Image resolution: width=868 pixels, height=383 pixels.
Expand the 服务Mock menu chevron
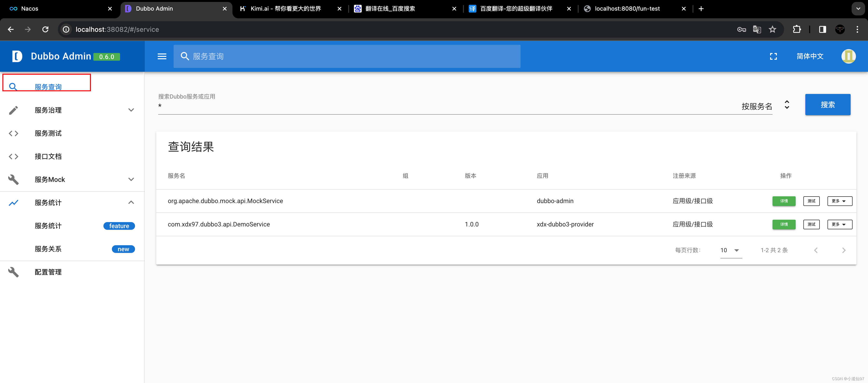131,179
